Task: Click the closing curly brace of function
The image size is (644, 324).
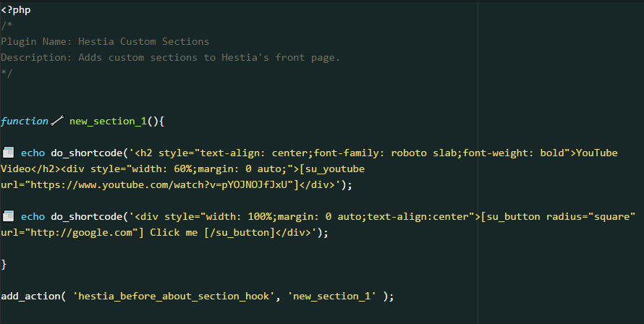Action: [x=4, y=265]
